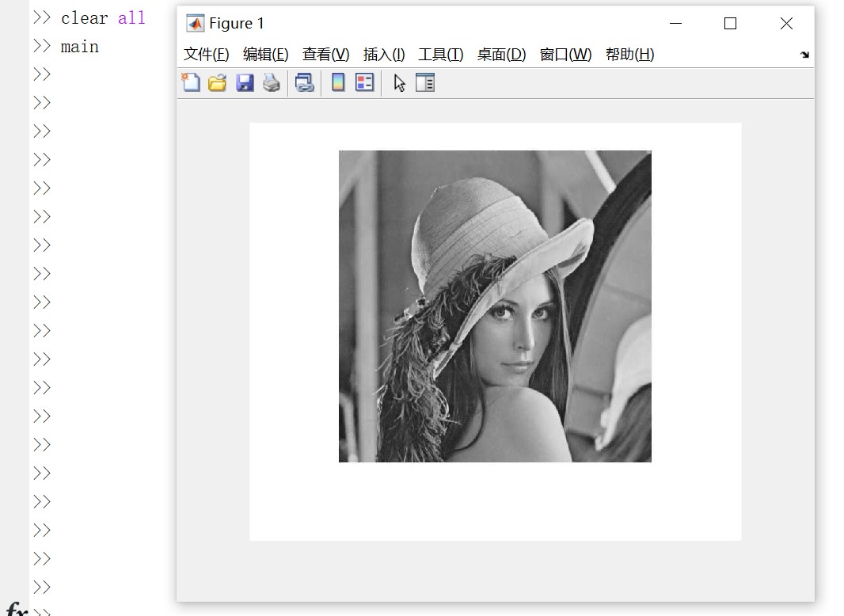Open the 编辑(E) menu
Screen dimensions: 844x616
coord(265,55)
